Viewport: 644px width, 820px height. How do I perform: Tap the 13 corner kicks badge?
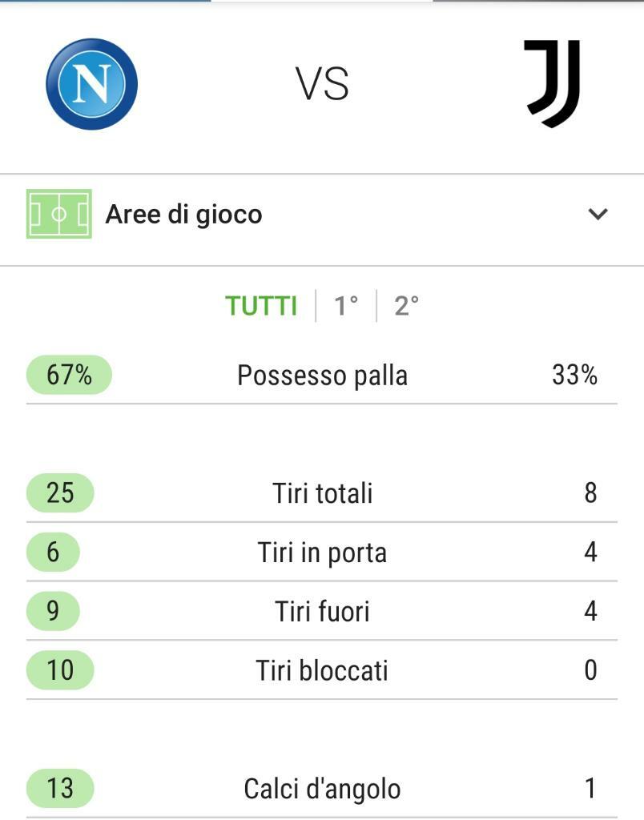(x=60, y=788)
